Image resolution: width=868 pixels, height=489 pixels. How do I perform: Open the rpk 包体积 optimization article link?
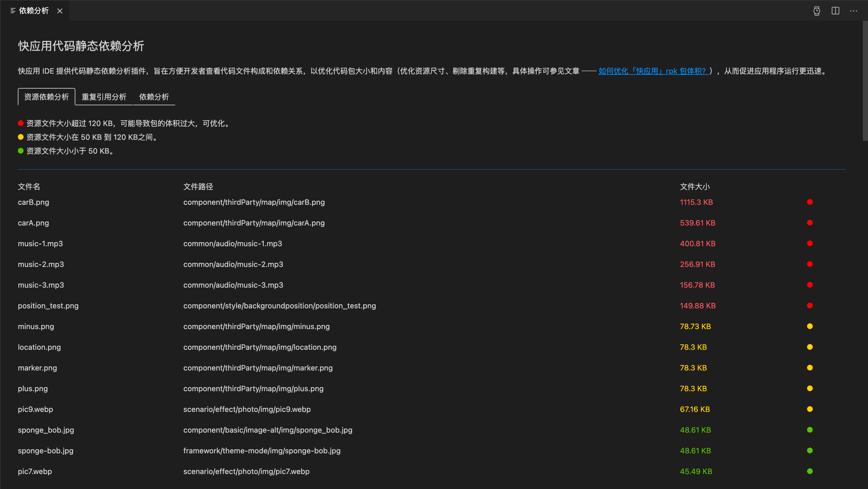(x=654, y=71)
